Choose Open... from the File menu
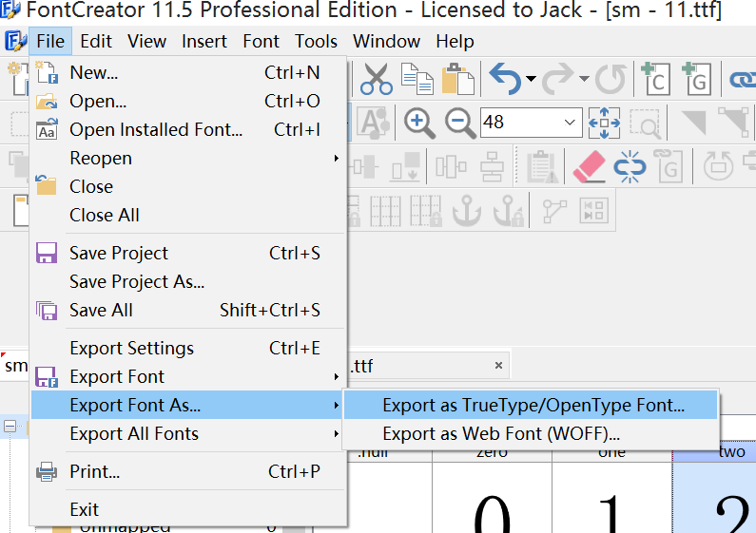The image size is (756, 533). (188, 102)
